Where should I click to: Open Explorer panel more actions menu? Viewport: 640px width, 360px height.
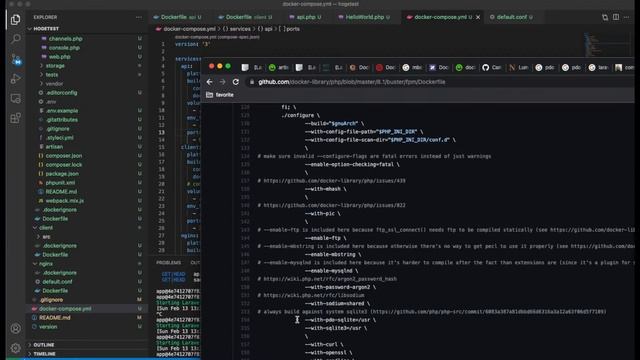point(139,17)
